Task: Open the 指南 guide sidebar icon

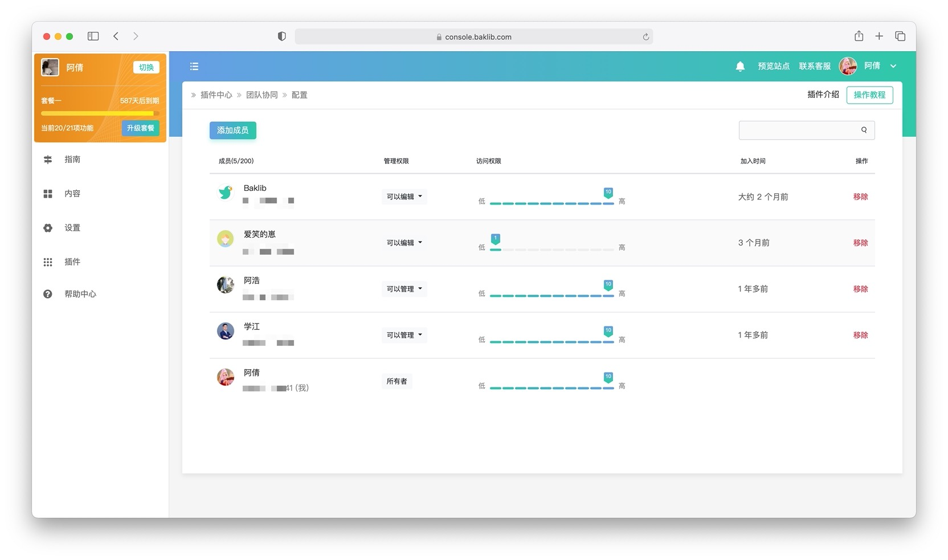Action: tap(48, 160)
